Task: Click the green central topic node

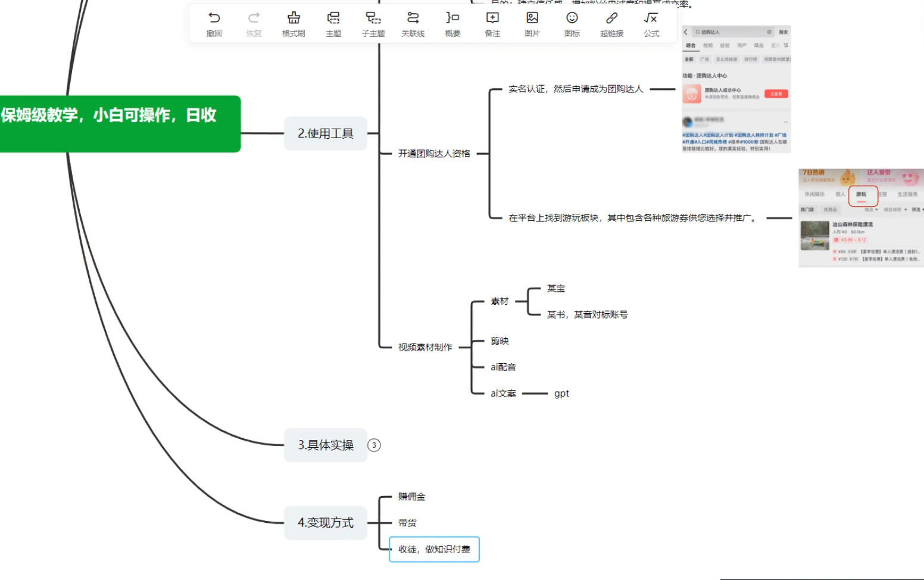Action: tap(119, 123)
